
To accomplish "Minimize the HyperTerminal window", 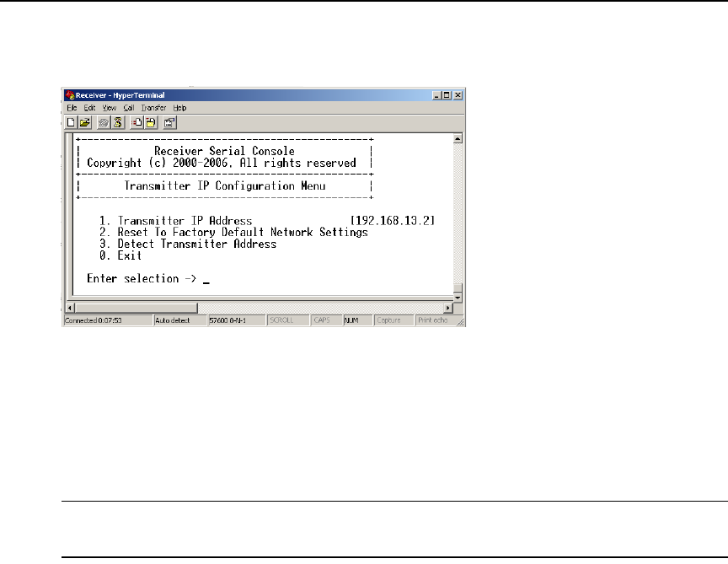I will [x=436, y=95].
